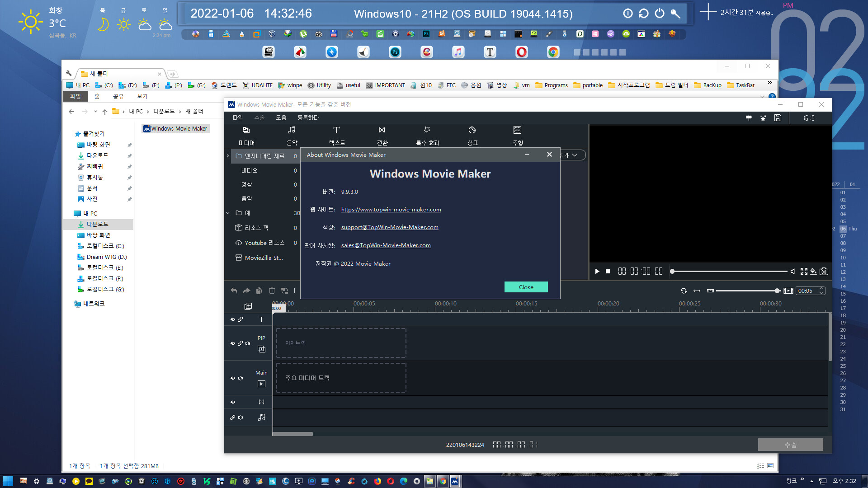Open the subtitles tab icon

[517, 130]
